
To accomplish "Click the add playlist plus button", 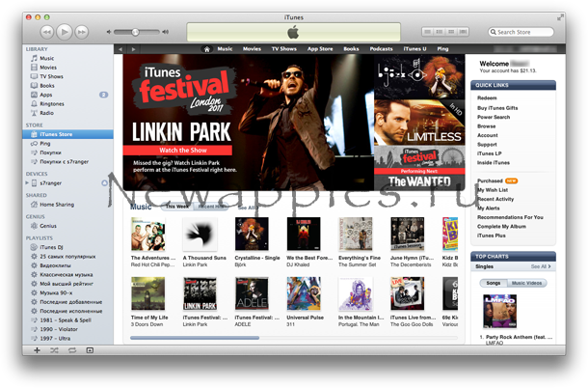I will point(37,350).
